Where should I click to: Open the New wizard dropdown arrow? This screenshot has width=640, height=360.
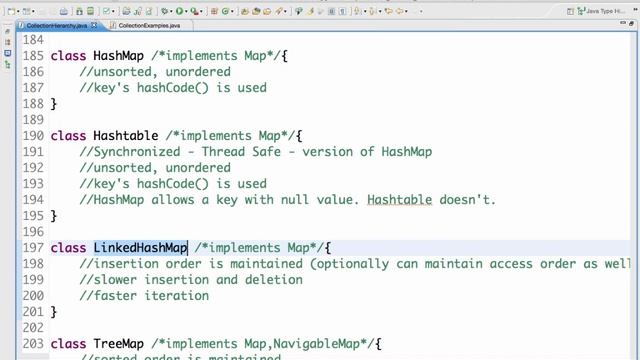pyautogui.click(x=18, y=11)
